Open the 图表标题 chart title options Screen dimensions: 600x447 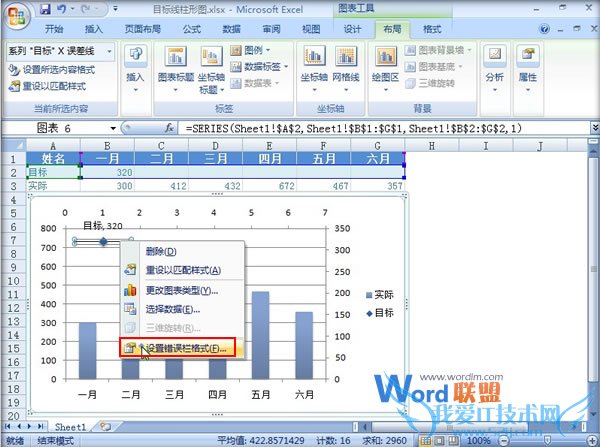pyautogui.click(x=176, y=69)
